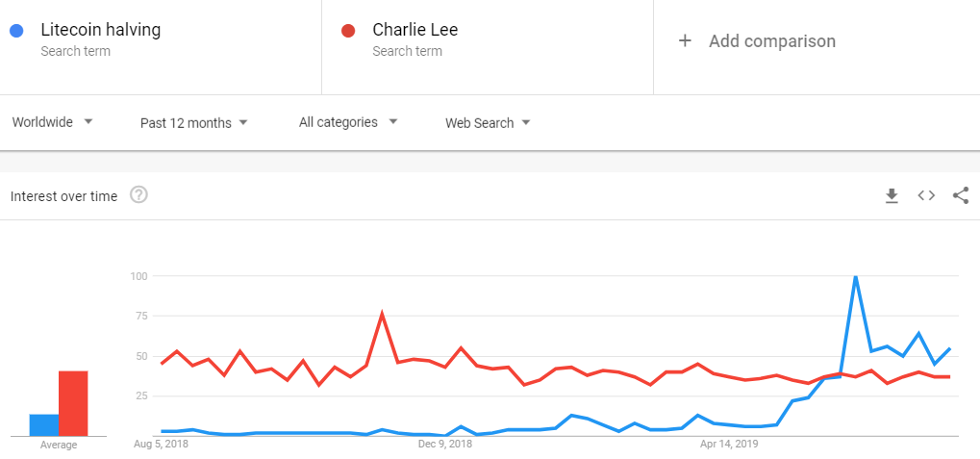The width and height of the screenshot is (980, 459).
Task: Click the red Charlie Lee average bar
Action: [x=73, y=403]
